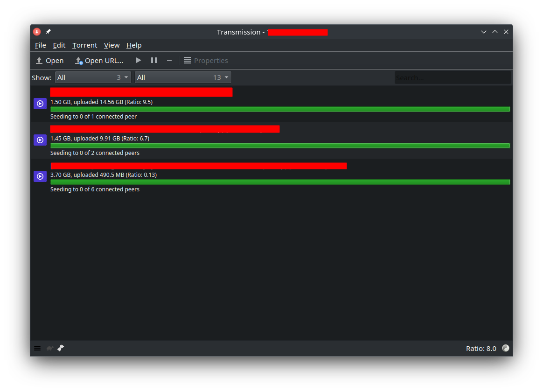Click the first torrent's green progress bar
Screen dimensions: 543x392
pos(280,109)
